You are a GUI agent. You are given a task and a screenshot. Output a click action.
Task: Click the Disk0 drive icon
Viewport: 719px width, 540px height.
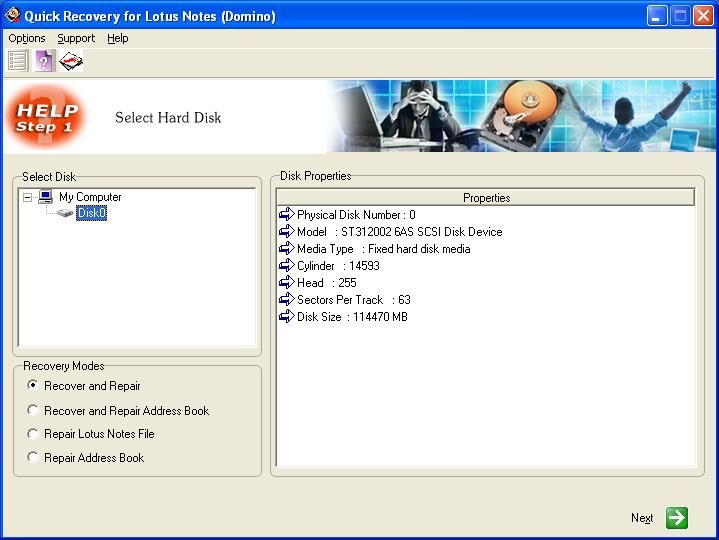(x=65, y=213)
